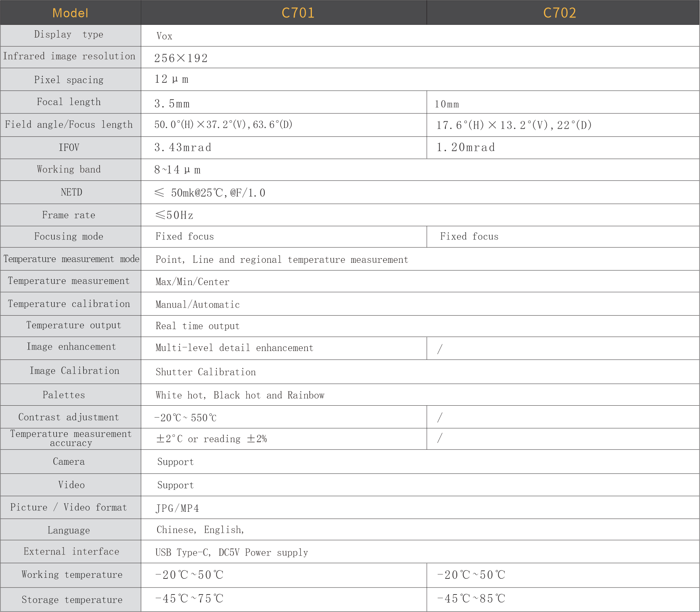Click the ≤50Hz value
Image resolution: width=700 pixels, height=612 pixels.
tap(174, 215)
